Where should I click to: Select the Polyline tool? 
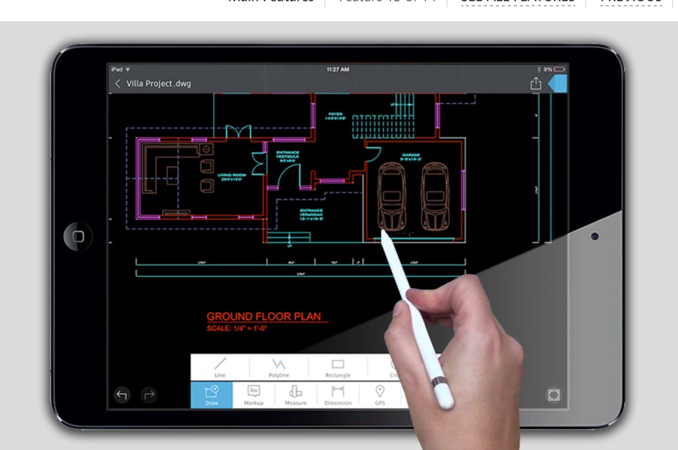279,367
